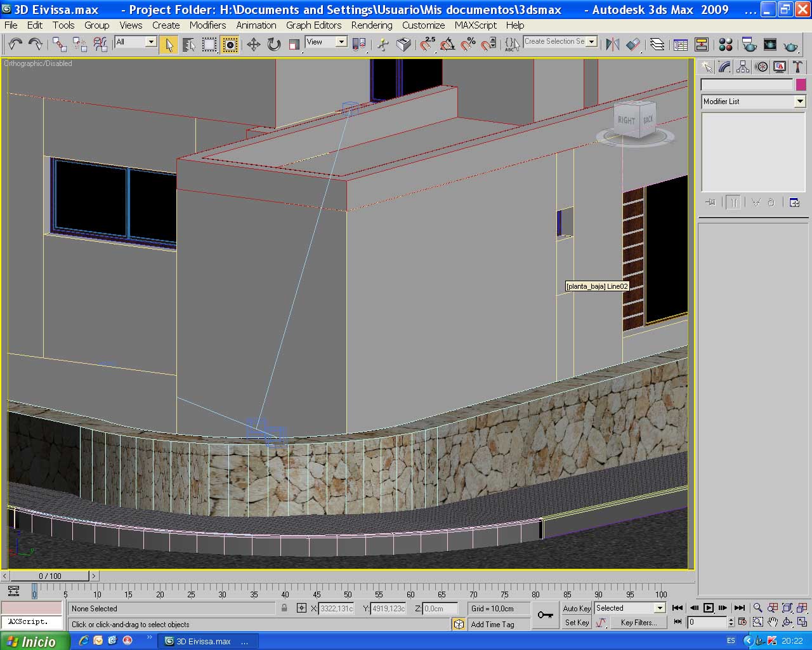Click the Align tool icon
This screenshot has width=812, height=650.
pyautogui.click(x=633, y=44)
